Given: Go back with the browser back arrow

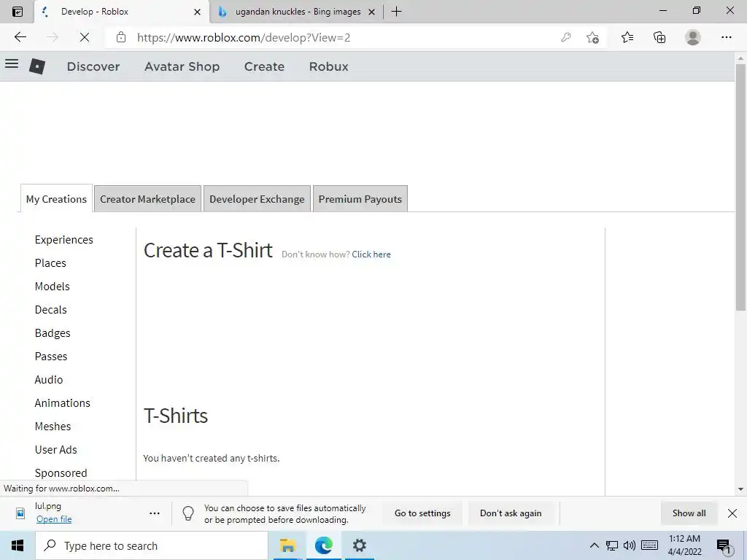Looking at the screenshot, I should pos(20,37).
